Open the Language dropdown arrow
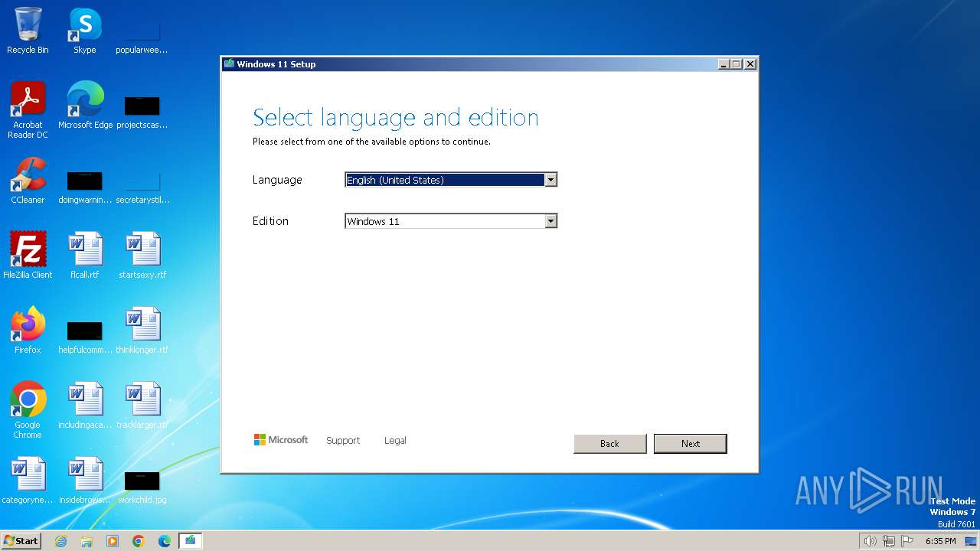980x551 pixels. [550, 180]
